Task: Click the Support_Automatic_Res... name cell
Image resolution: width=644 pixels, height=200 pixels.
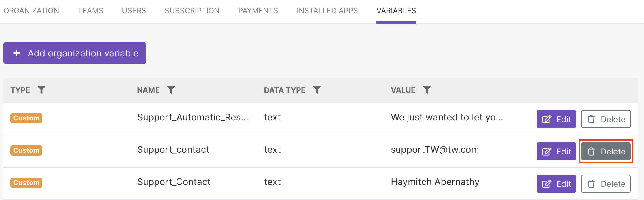Action: tap(193, 117)
